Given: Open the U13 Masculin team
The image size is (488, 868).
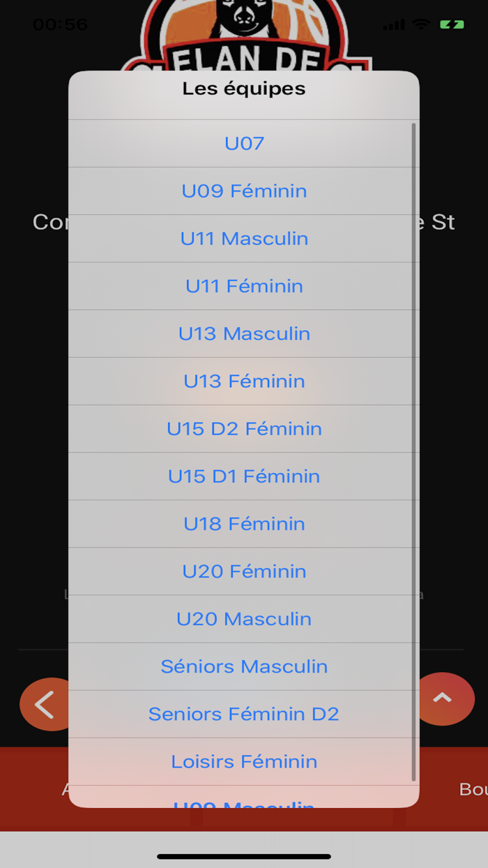Looking at the screenshot, I should point(244,334).
